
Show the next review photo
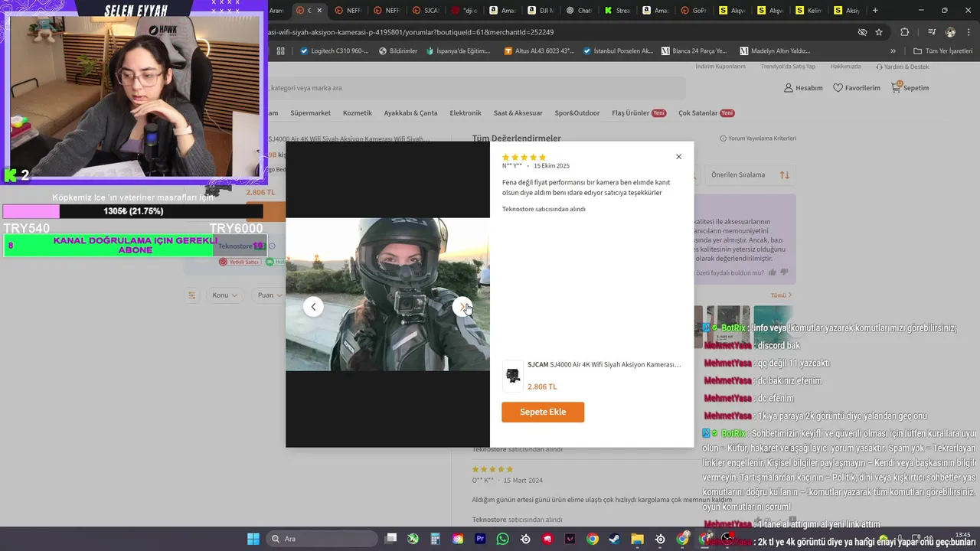(x=462, y=307)
